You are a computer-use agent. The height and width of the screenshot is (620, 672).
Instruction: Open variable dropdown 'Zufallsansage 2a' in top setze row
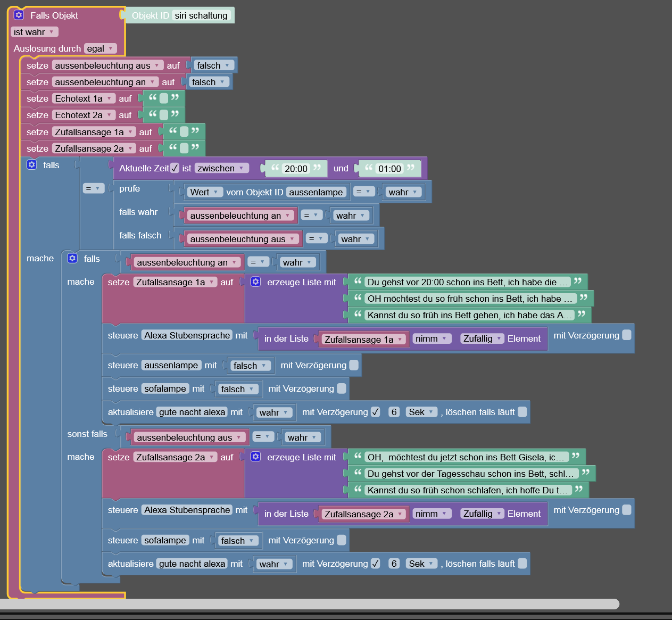(94, 148)
